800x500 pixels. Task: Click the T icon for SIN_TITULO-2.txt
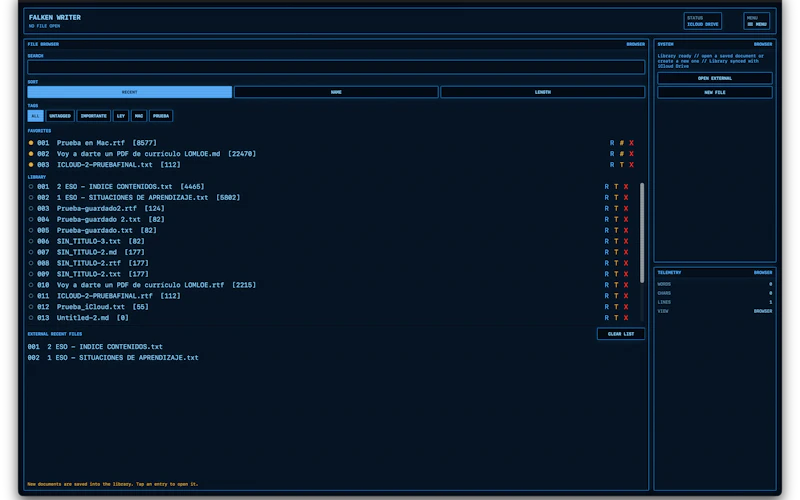pyautogui.click(x=616, y=274)
